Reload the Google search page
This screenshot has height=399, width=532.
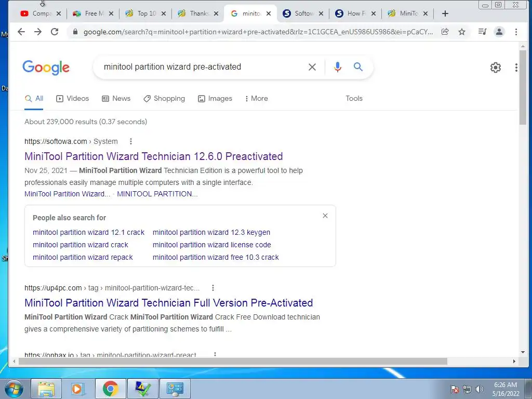pos(54,32)
